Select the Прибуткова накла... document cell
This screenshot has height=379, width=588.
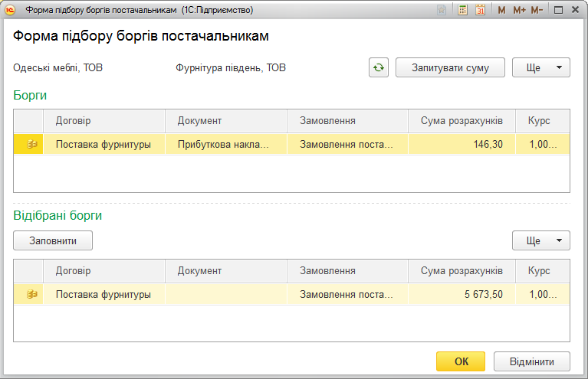click(226, 144)
